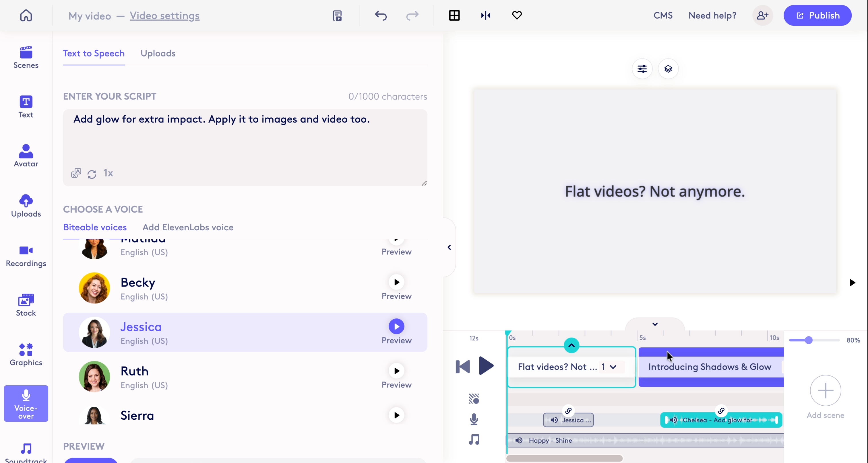Toggle link on Chelsea voice clip
The height and width of the screenshot is (463, 868).
click(721, 411)
